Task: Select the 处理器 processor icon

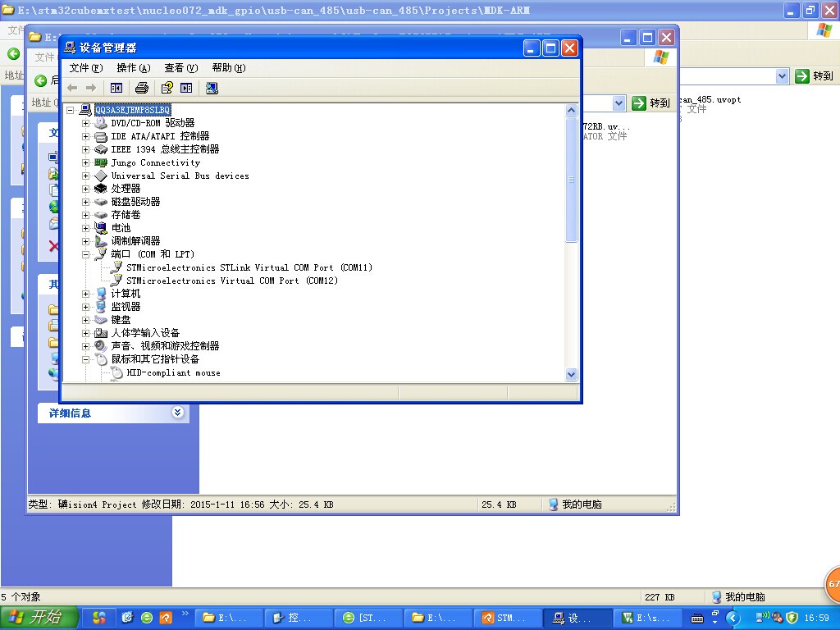Action: click(101, 189)
